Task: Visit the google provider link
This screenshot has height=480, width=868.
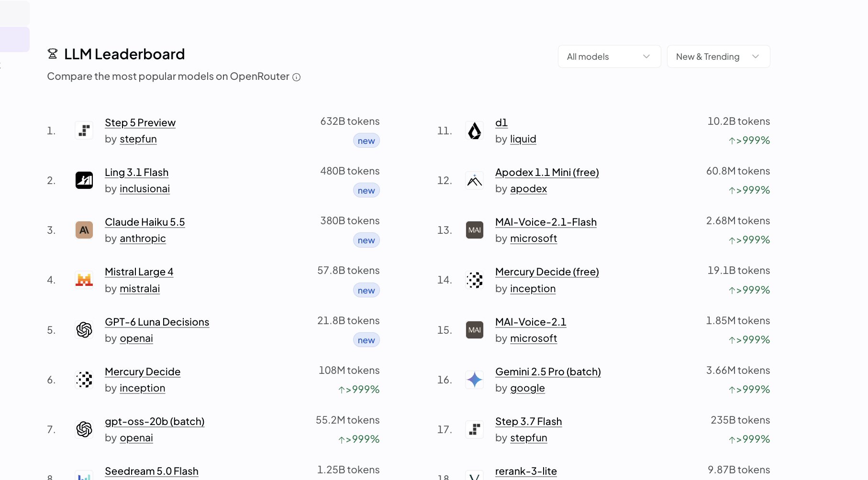Action: 527,388
